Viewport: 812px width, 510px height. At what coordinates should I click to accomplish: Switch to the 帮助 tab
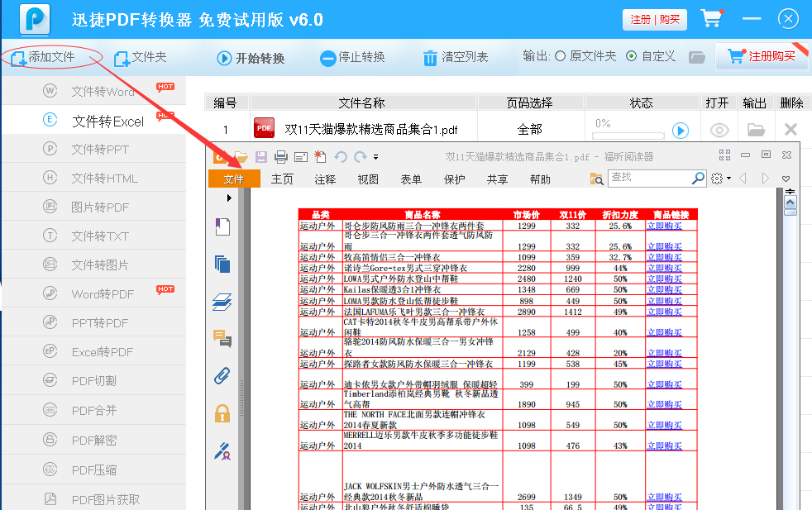(540, 179)
